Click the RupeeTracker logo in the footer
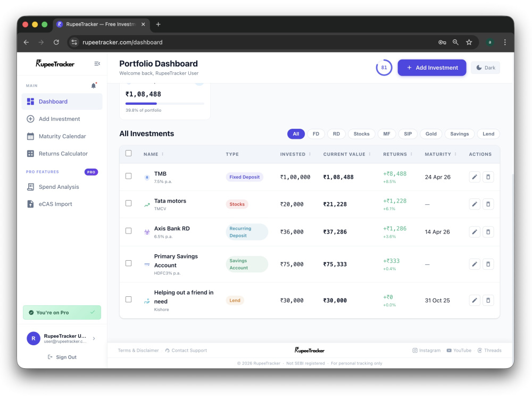532x399 pixels. point(310,350)
